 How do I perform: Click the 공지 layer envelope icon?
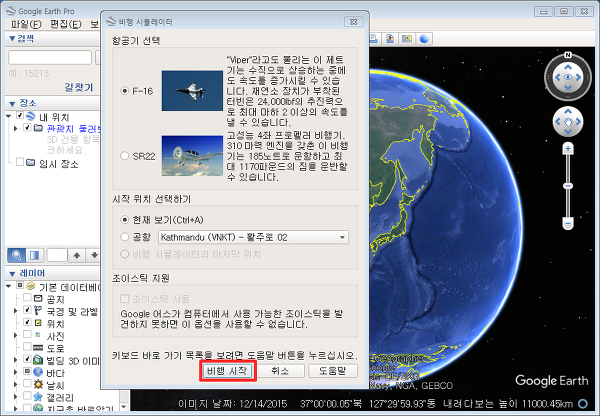(38, 298)
